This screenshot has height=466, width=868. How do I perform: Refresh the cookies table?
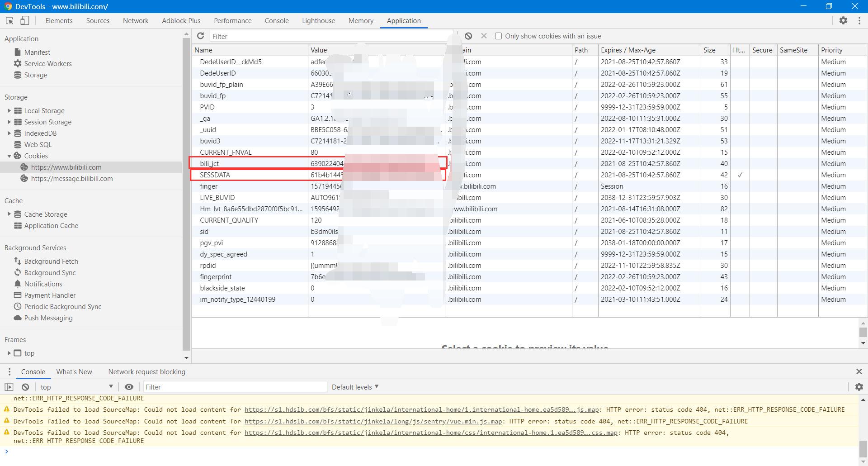[200, 36]
